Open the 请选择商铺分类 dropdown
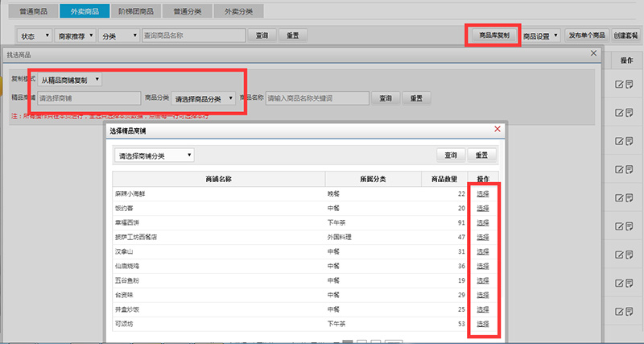 [155, 155]
